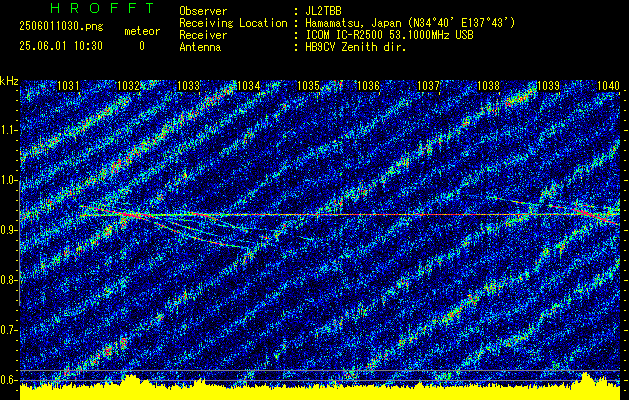629x400 pixels.
Task: Click the Antenna label
Action: click(200, 47)
